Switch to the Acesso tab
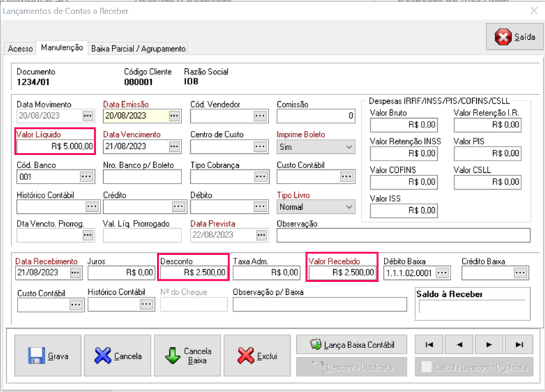The image size is (545, 392). pyautogui.click(x=20, y=49)
